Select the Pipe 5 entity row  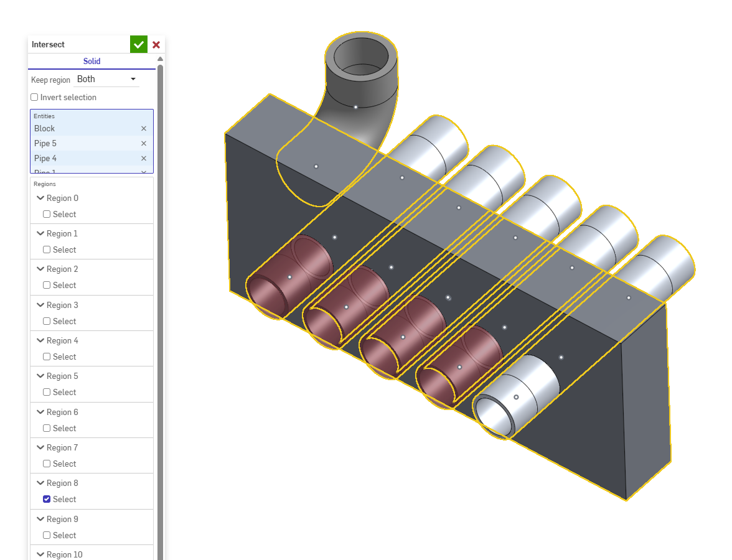(x=91, y=143)
